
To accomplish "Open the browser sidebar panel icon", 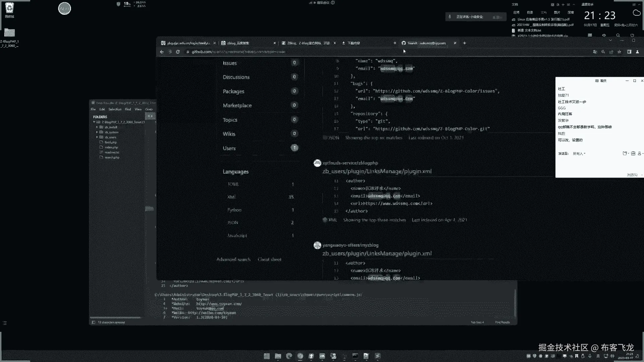I will point(629,52).
